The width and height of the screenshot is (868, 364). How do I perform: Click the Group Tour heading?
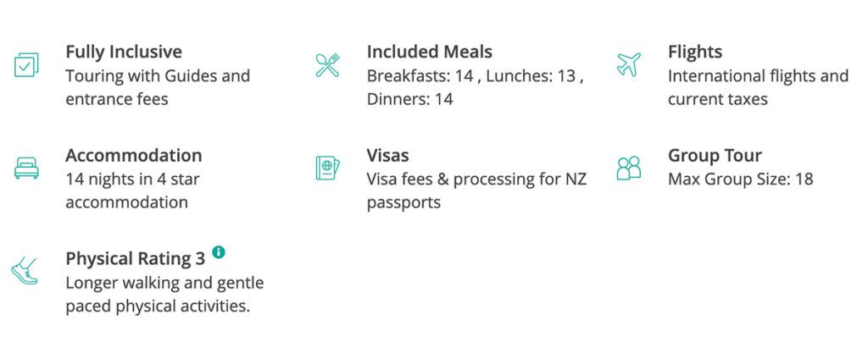tap(715, 155)
